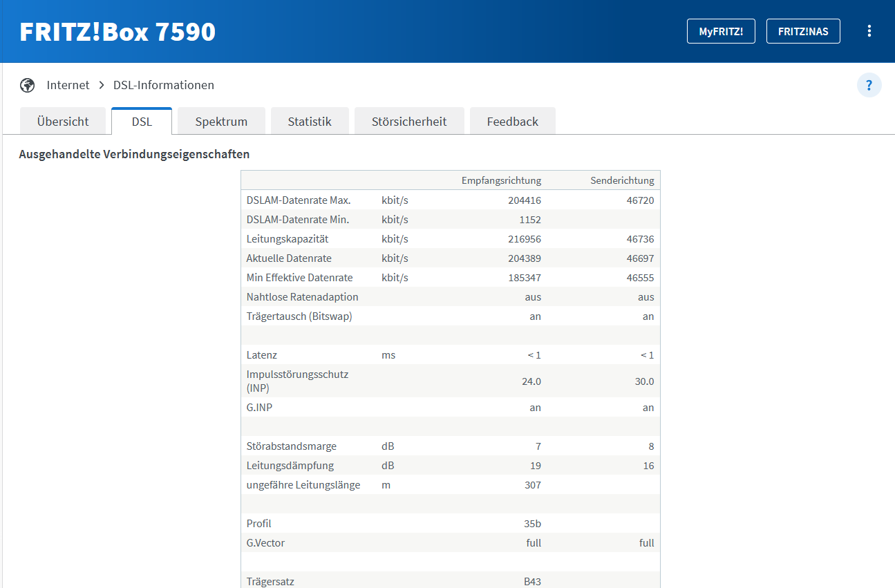Open the three-dot overflow menu

(869, 31)
